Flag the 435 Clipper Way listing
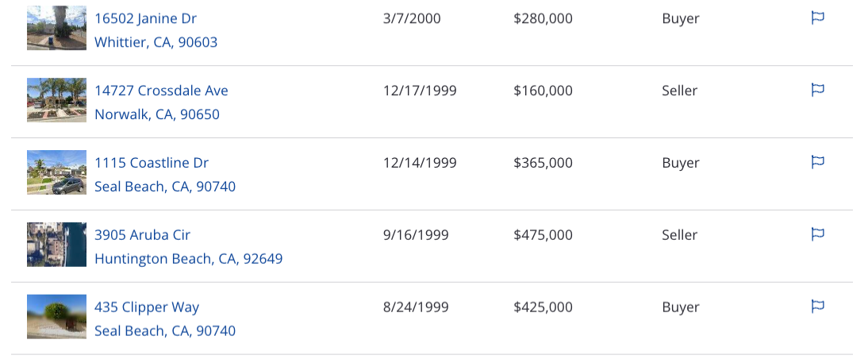 coord(818,306)
